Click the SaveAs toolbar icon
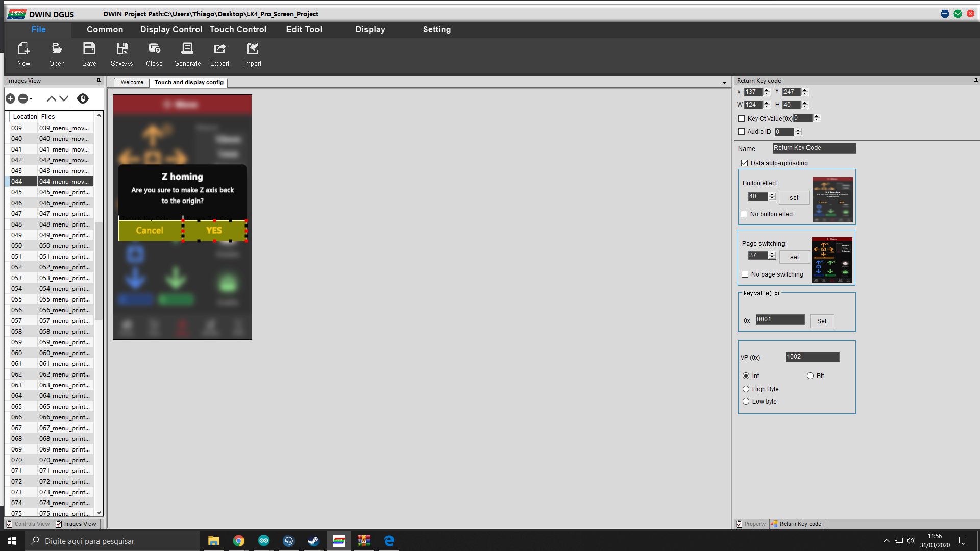 (121, 49)
